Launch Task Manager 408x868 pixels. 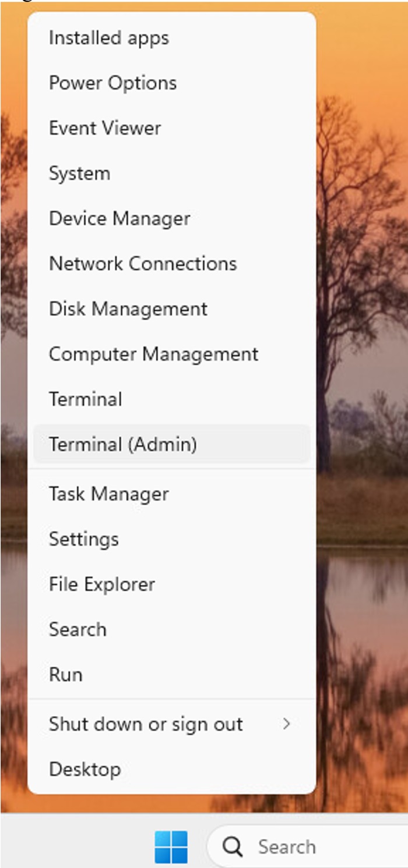110,494
